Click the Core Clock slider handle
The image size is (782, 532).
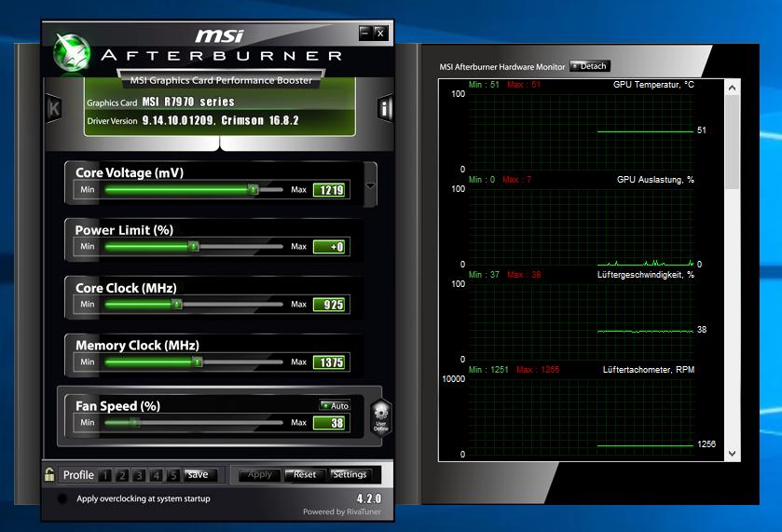pyautogui.click(x=176, y=304)
